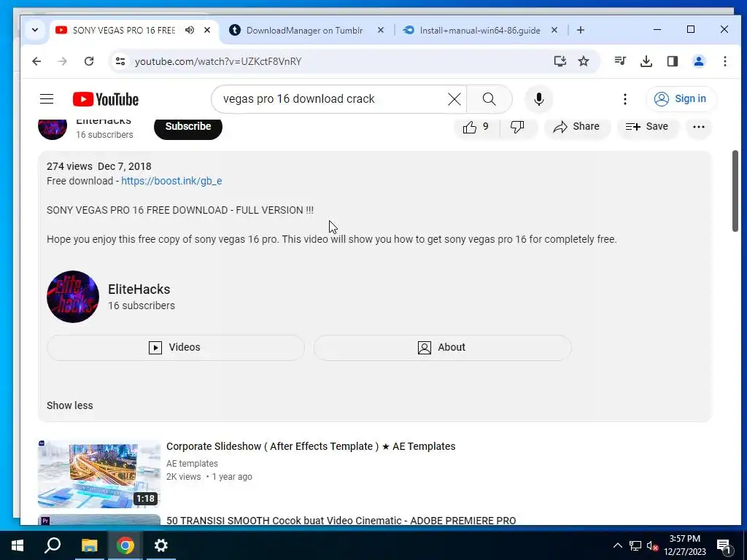The width and height of the screenshot is (747, 560).
Task: Close the Install+manual-win64-86.guide tab
Action: click(x=554, y=30)
